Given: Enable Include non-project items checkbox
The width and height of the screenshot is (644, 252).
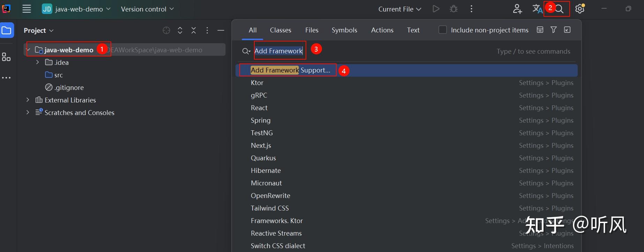Looking at the screenshot, I should (x=442, y=30).
